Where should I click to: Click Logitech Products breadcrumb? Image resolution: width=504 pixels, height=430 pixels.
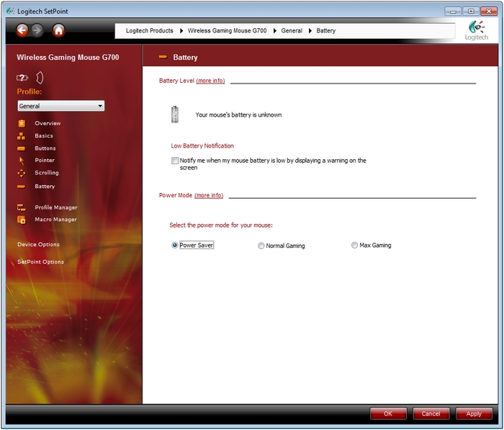150,30
